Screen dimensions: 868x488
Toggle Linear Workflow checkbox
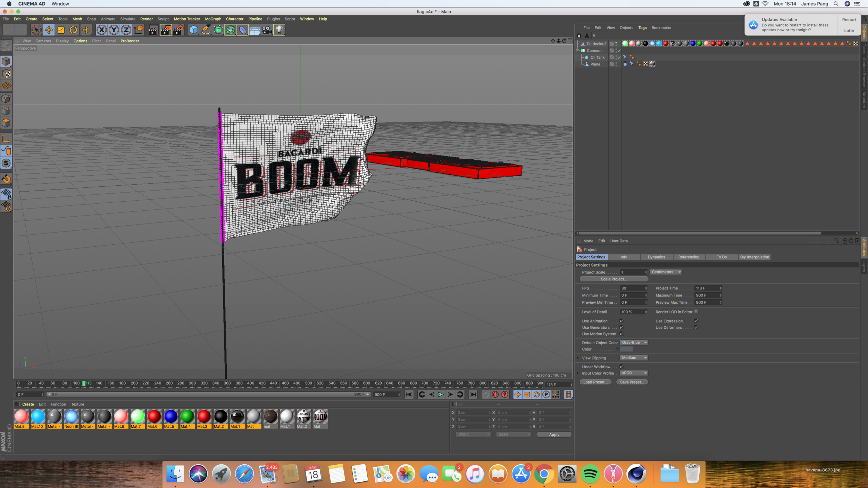pos(621,367)
